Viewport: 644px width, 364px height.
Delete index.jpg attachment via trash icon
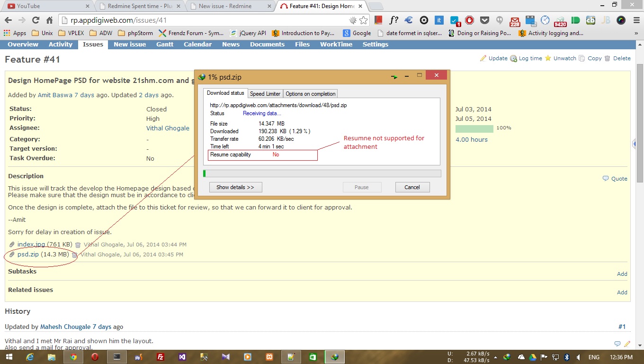coord(78,245)
